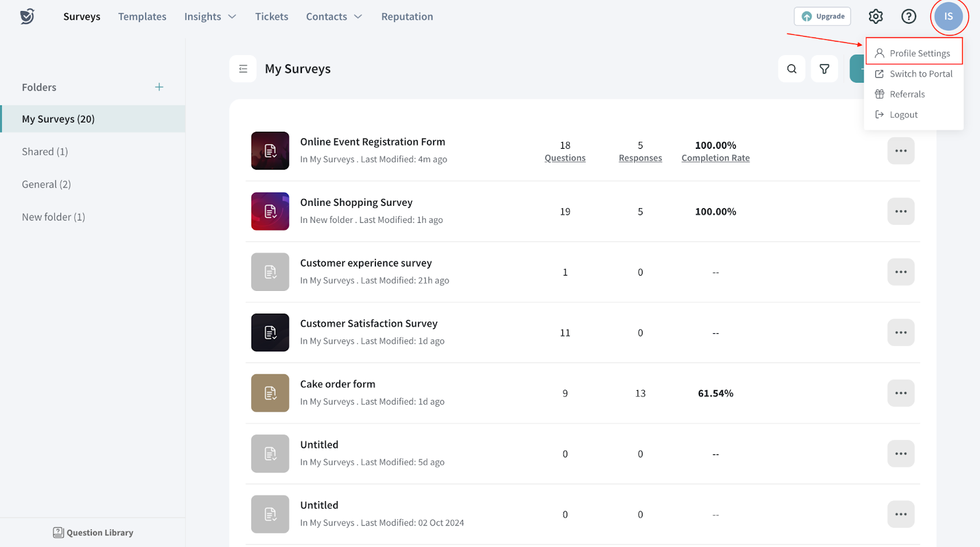Open the help question mark icon
This screenshot has width=980, height=547.
coord(908,17)
